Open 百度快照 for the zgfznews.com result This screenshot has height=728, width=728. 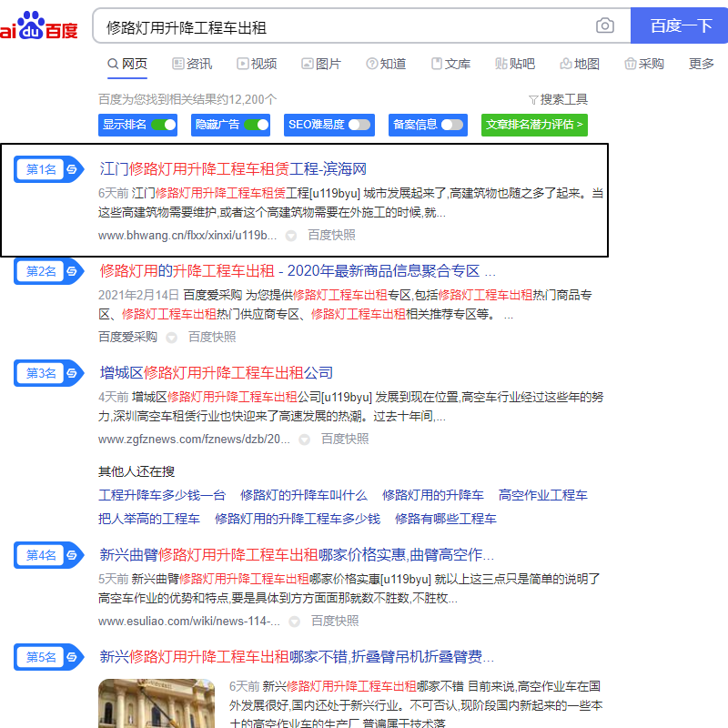(345, 439)
